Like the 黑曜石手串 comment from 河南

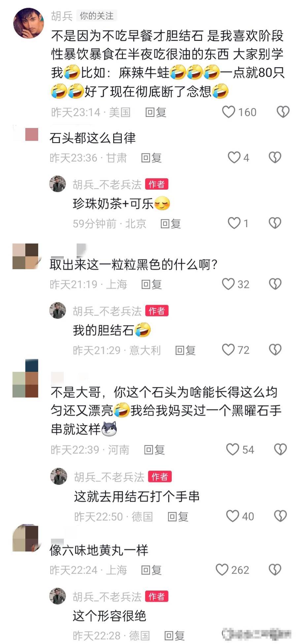(232, 449)
